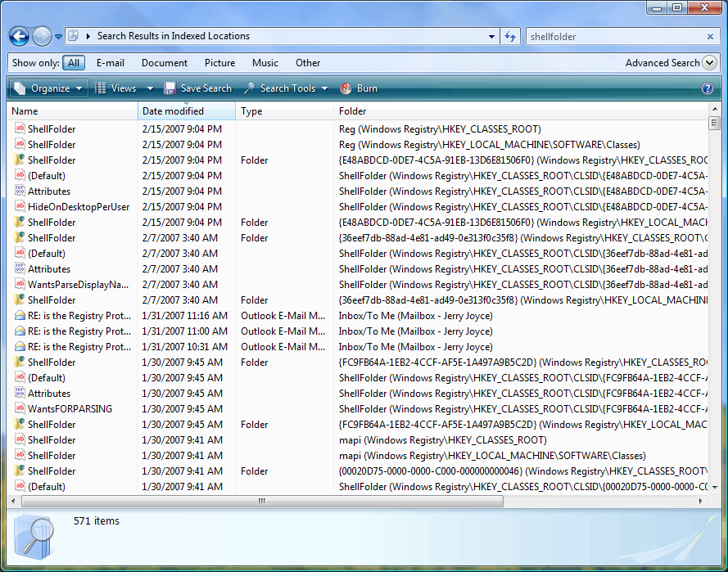Select the email dated 1/31/2007 10:31 AM
Screen dimensions: 728x572
[x=358, y=346]
